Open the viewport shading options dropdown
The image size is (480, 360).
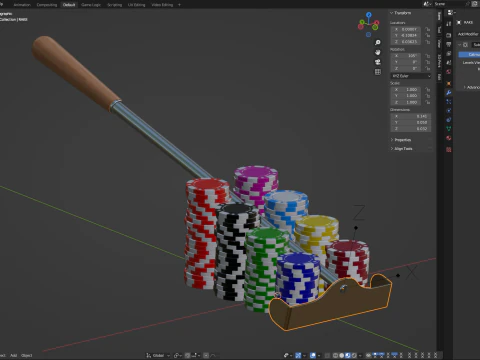tap(360, 355)
